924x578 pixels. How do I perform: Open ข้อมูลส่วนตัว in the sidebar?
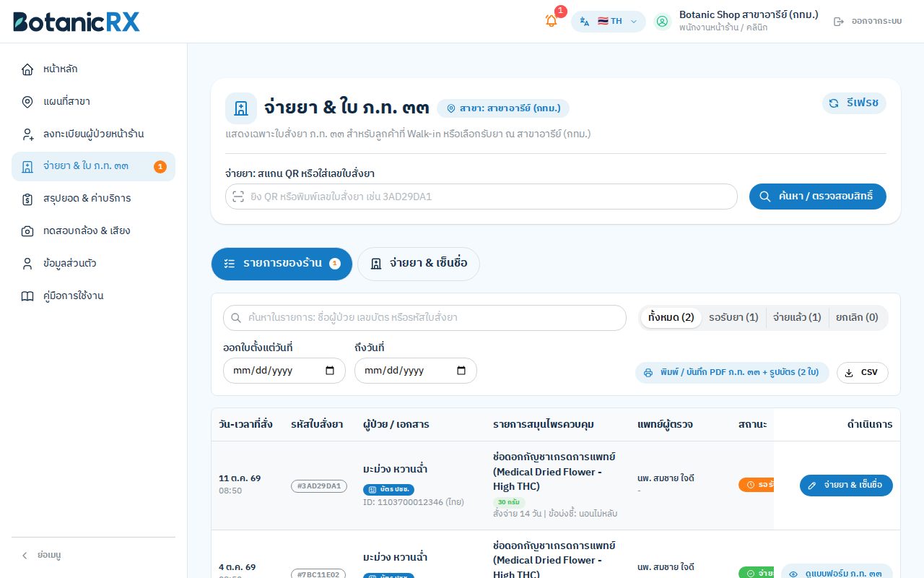point(93,264)
